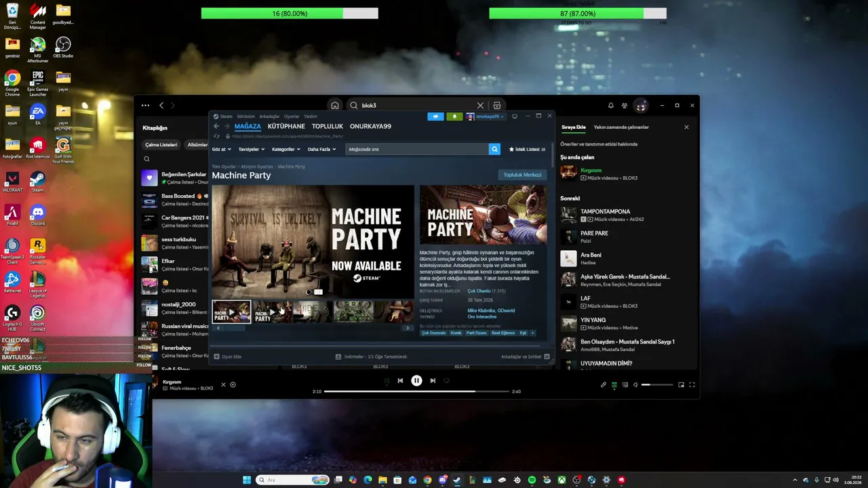Viewport: 868px width, 488px height.
Task: Go back in Spotify navigation
Action: (x=161, y=105)
